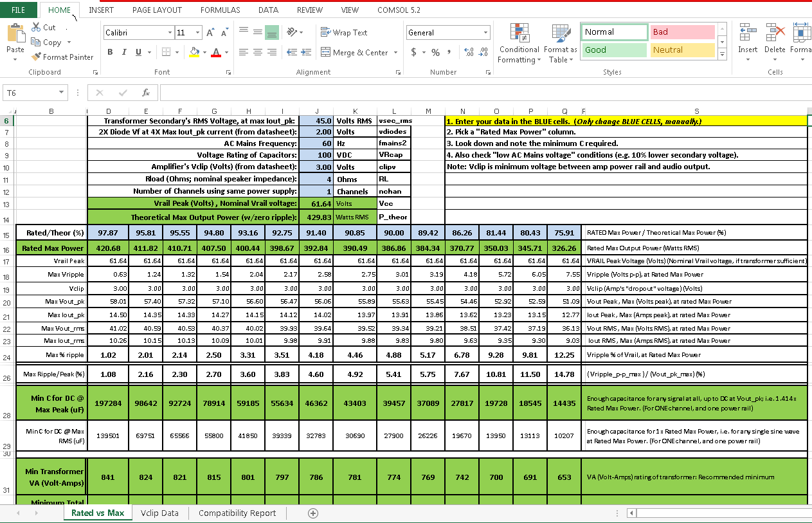Image resolution: width=812 pixels, height=523 pixels.
Task: Switch to the INSERT ribbon tab
Action: [102, 10]
